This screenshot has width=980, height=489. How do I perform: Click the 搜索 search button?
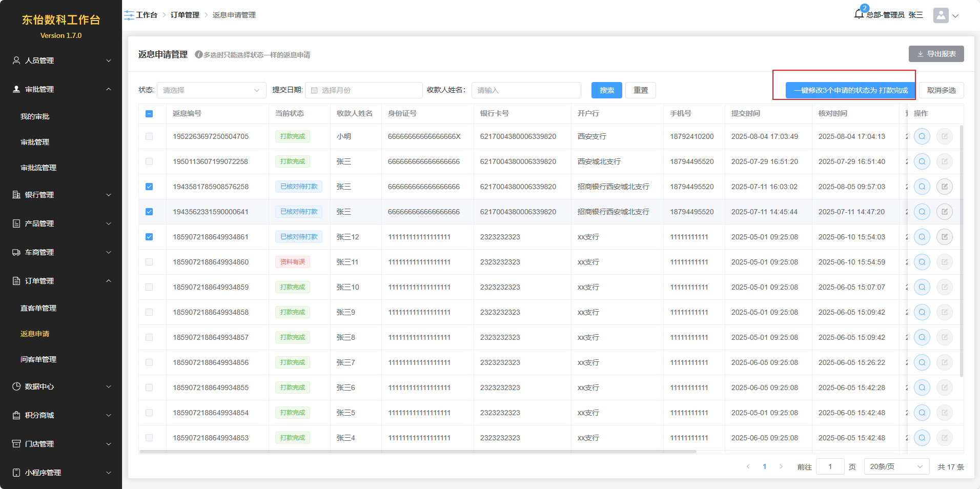[x=606, y=90]
